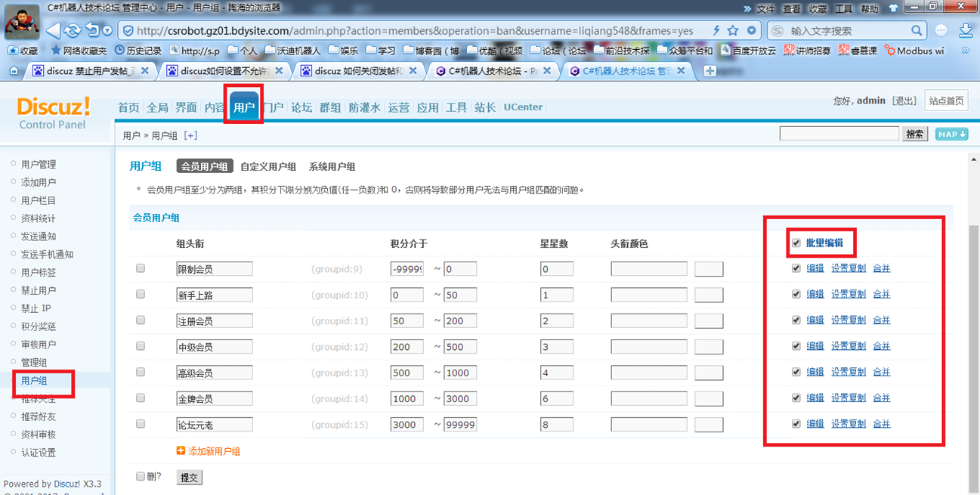
Task: Open the UCenter menu item
Action: point(523,107)
